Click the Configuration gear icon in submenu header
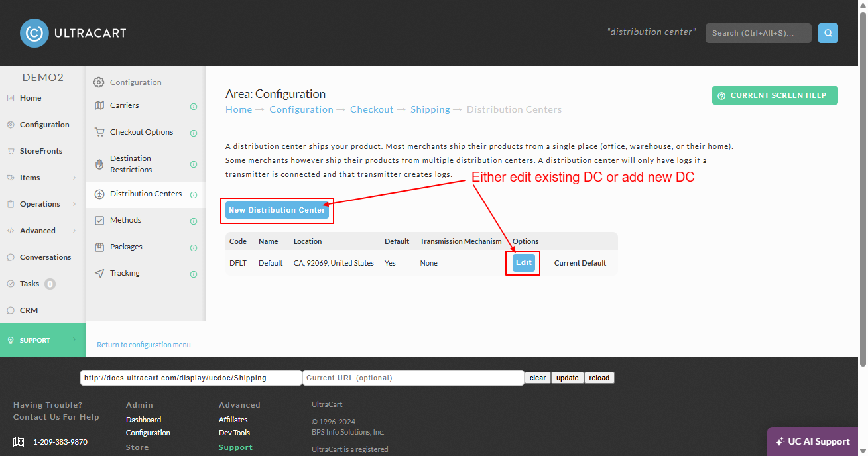The height and width of the screenshot is (456, 868). pos(99,82)
